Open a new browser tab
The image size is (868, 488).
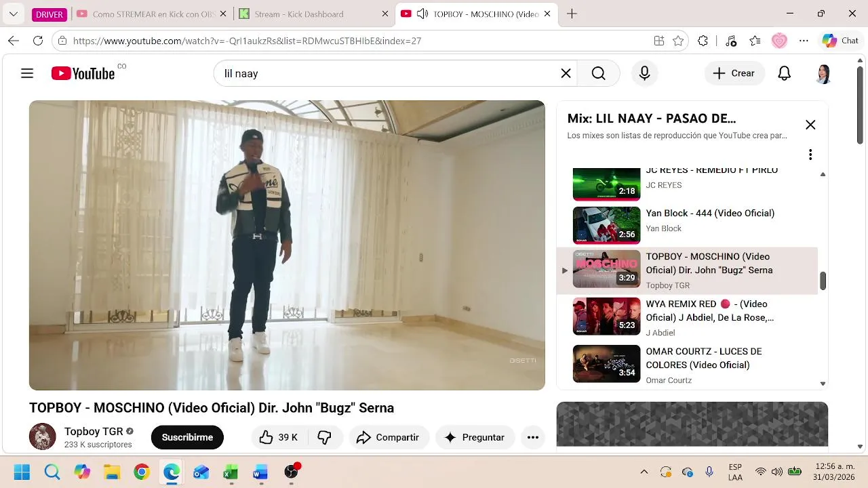(572, 14)
